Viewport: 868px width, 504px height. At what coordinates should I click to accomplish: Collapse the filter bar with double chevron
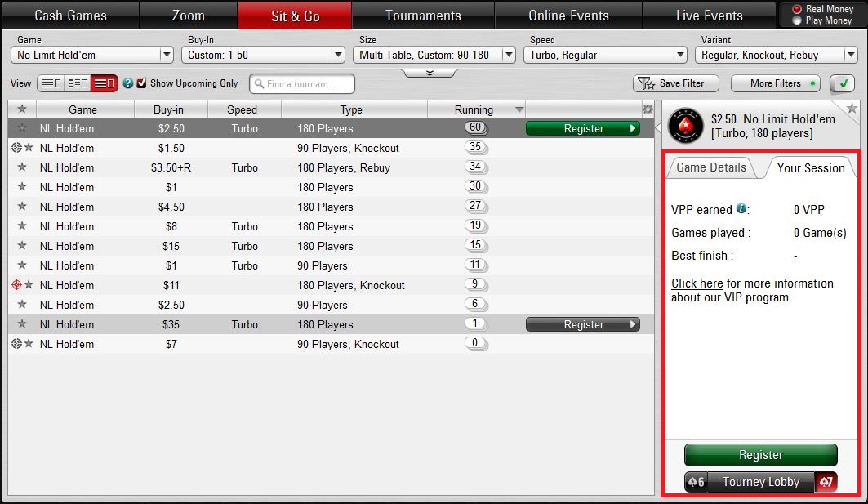point(430,73)
